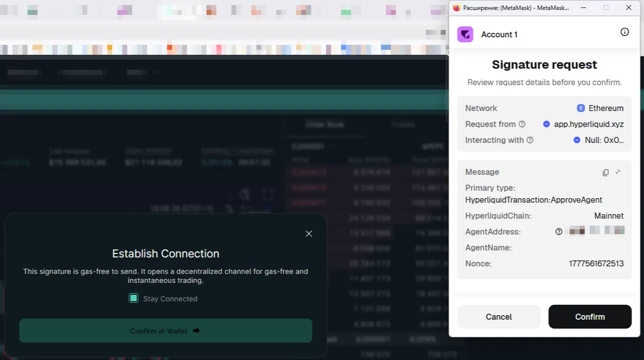The height and width of the screenshot is (360, 644).
Task: Click the Account 1 name
Action: pos(499,34)
